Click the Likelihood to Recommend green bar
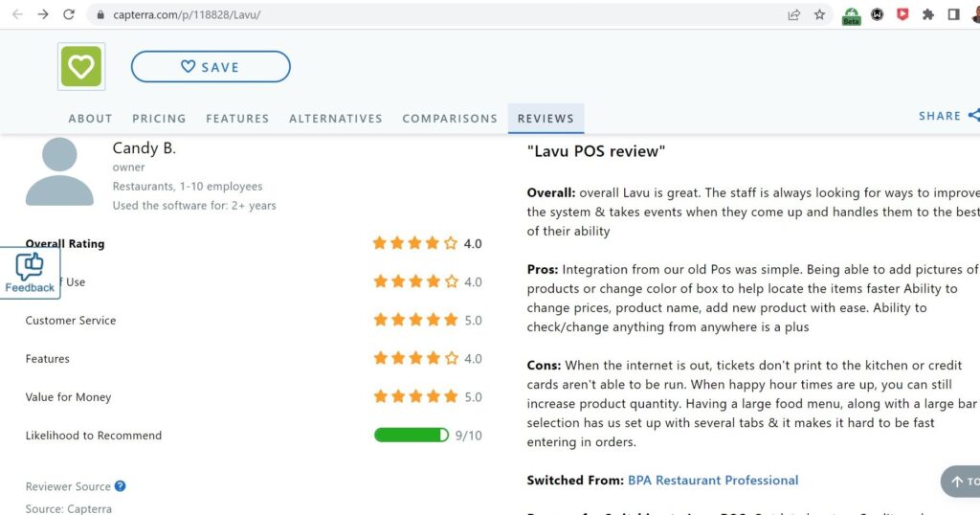 (412, 435)
